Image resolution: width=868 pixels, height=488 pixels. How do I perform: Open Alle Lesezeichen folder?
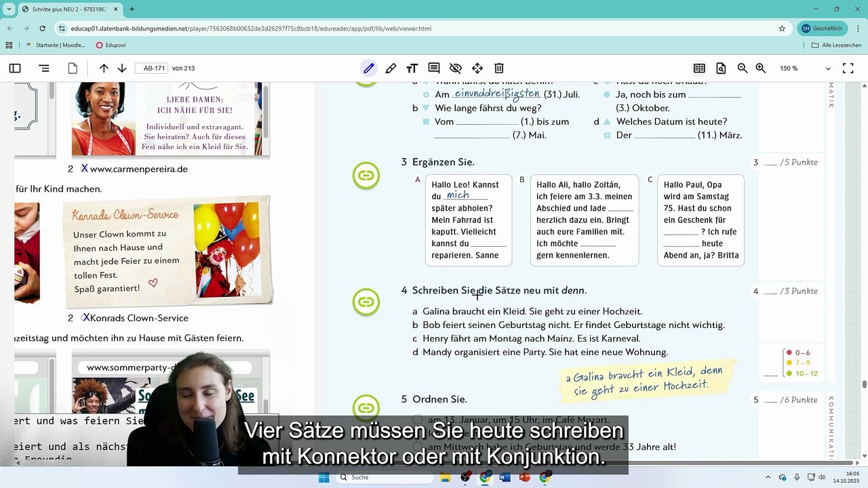(x=836, y=45)
